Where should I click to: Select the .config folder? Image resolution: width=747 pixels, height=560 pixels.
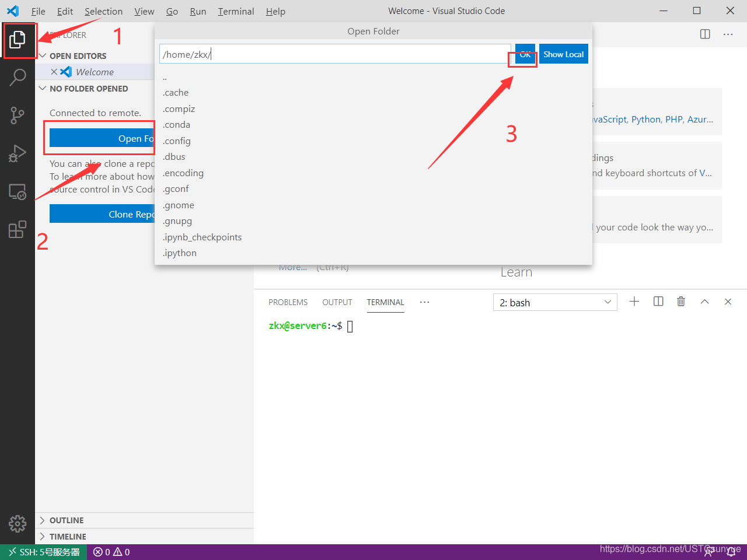click(x=373, y=141)
